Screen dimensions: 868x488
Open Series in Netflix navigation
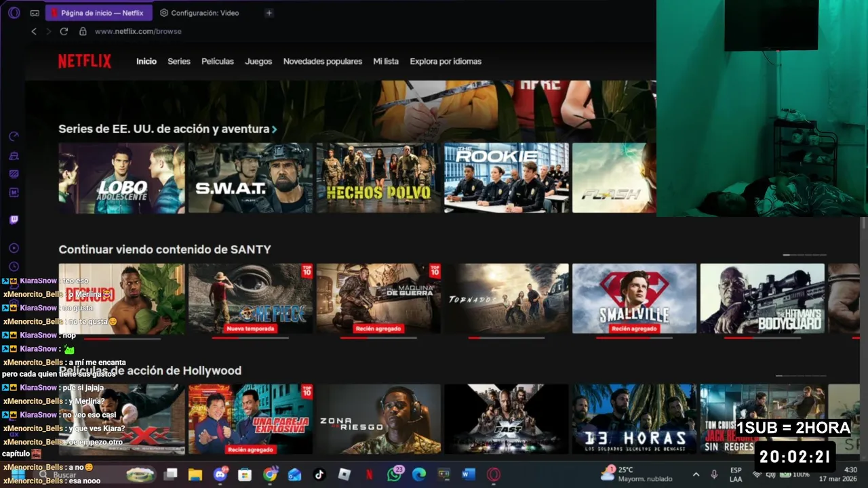[x=179, y=61]
